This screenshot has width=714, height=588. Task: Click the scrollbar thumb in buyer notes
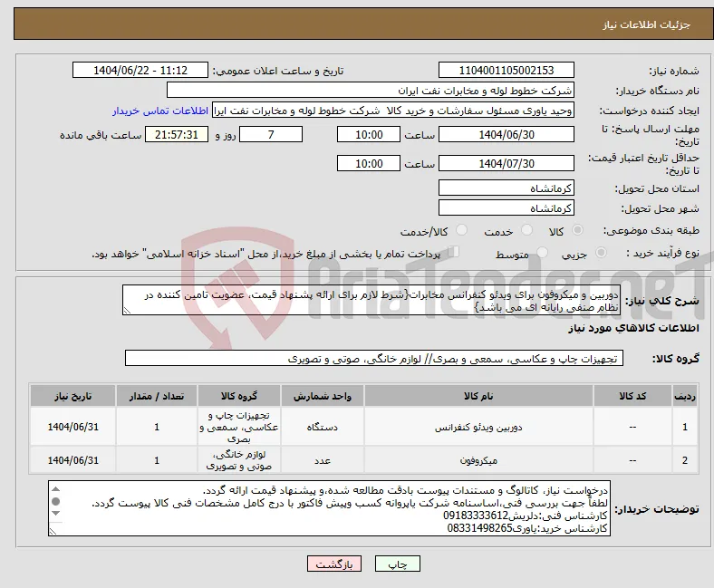(x=55, y=501)
